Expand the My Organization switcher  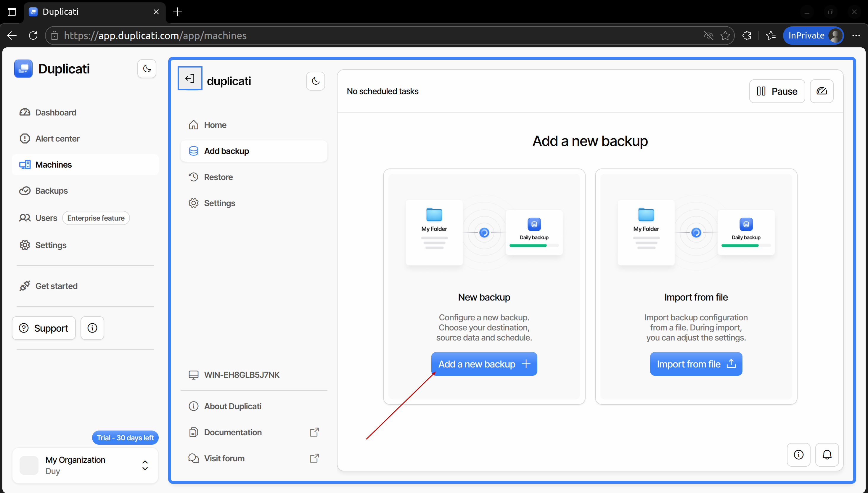pyautogui.click(x=145, y=465)
